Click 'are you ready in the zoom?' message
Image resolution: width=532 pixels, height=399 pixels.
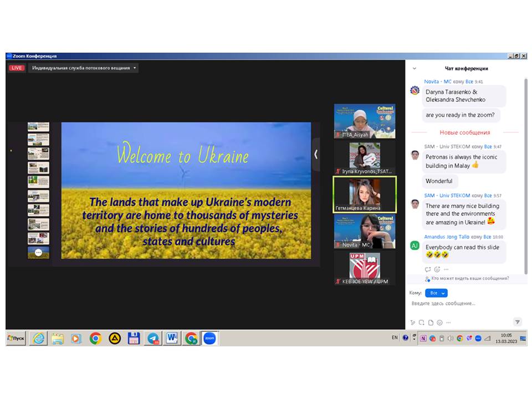461,115
